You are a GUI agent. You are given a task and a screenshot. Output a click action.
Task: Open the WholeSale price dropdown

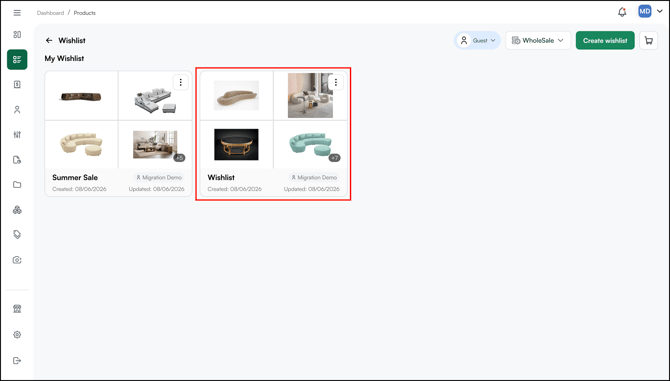click(x=538, y=41)
